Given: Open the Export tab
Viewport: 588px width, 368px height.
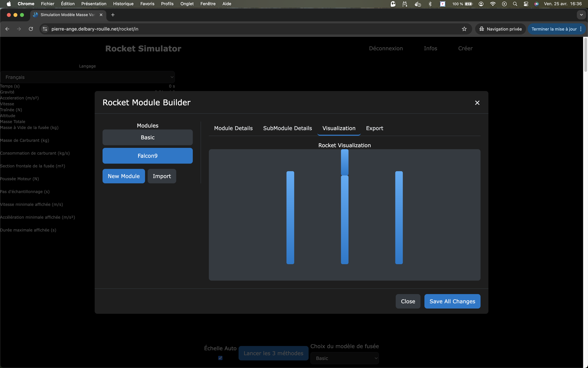Looking at the screenshot, I should [374, 128].
